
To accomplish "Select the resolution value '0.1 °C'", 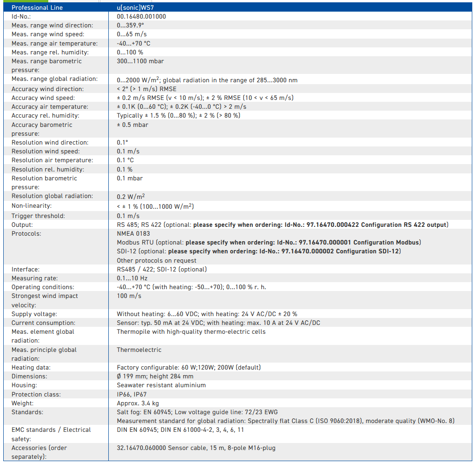I will 126,160.
